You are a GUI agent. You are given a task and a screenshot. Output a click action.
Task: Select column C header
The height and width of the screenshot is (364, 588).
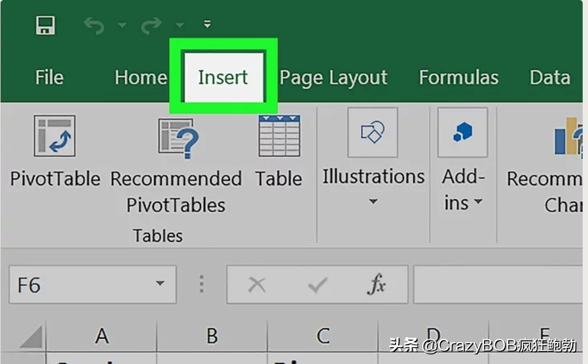click(x=323, y=336)
